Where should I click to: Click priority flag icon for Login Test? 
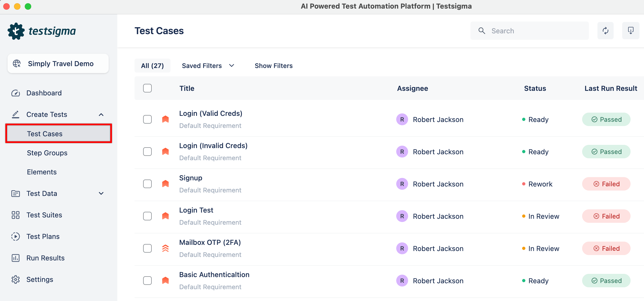[165, 216]
